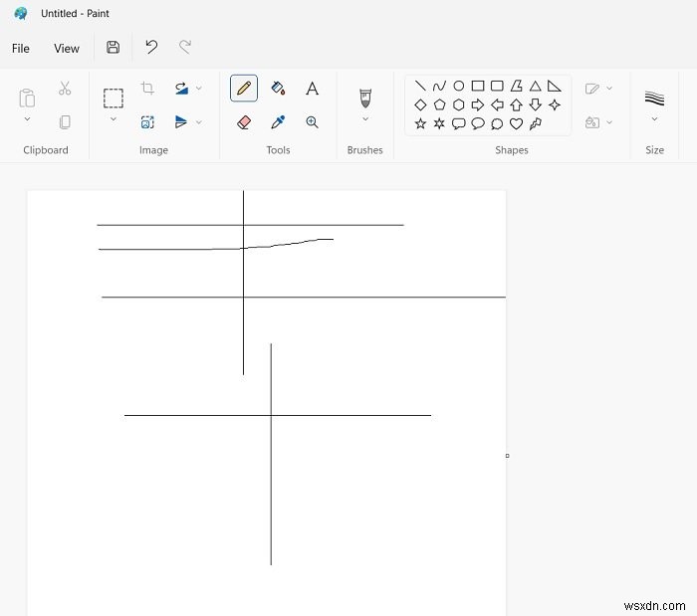Select the Curve shape

(x=439, y=86)
